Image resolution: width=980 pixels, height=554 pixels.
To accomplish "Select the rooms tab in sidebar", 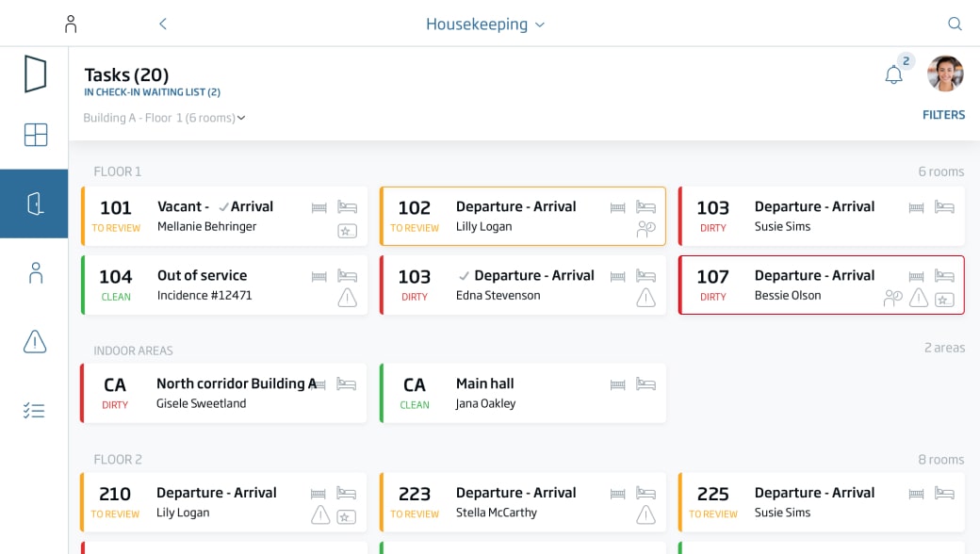I will (x=35, y=204).
